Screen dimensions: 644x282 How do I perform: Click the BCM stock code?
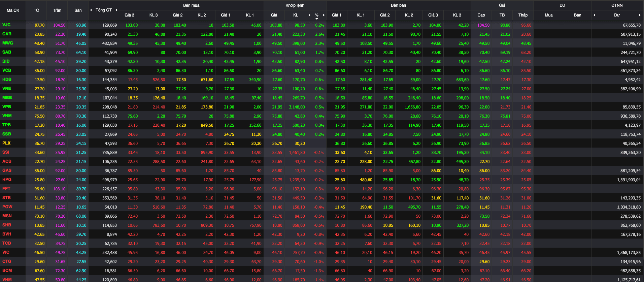pos(7,271)
